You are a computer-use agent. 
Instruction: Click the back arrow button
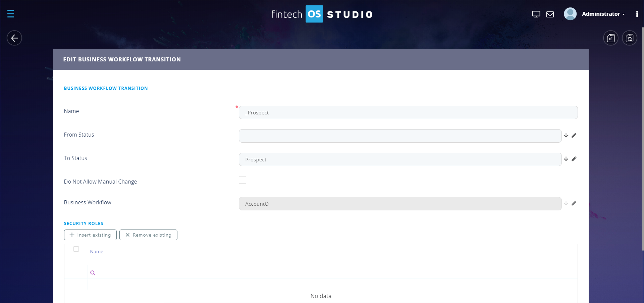click(x=14, y=38)
